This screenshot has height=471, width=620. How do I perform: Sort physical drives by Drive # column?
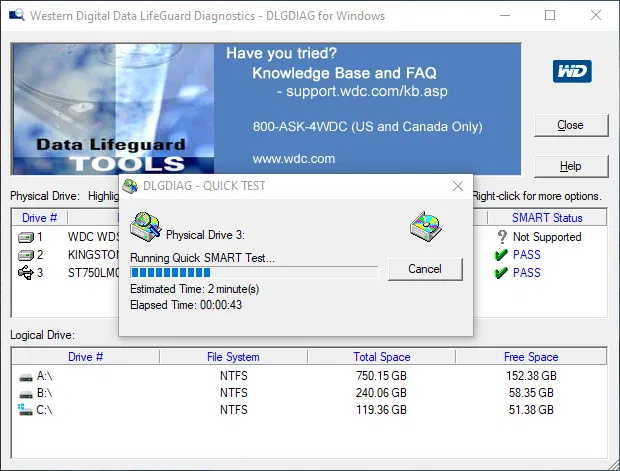point(40,218)
